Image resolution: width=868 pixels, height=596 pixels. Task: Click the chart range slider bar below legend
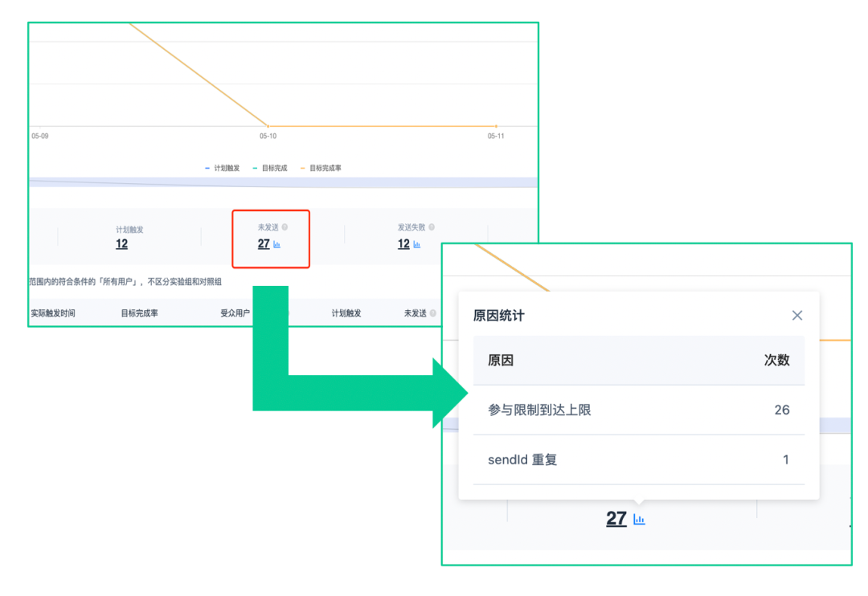coord(284,182)
